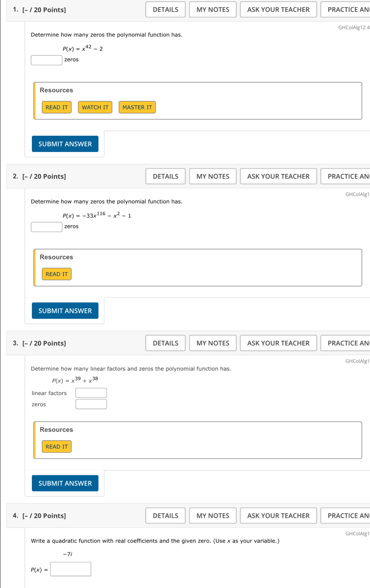Click MY NOTES for question 1
The height and width of the screenshot is (588, 370).
pos(212,10)
